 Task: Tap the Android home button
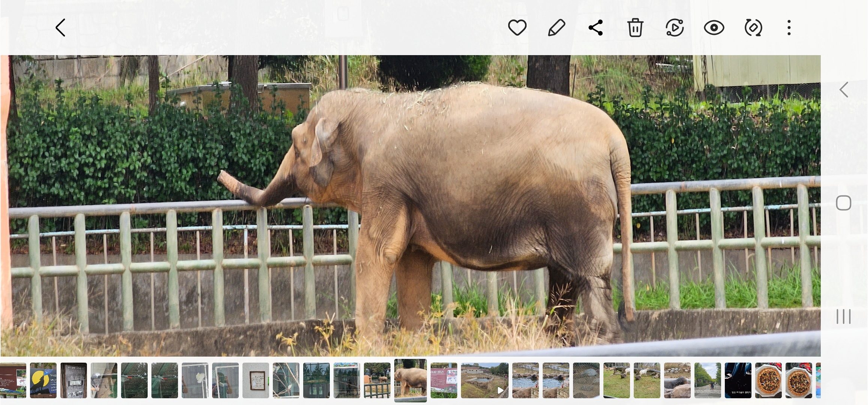(844, 203)
